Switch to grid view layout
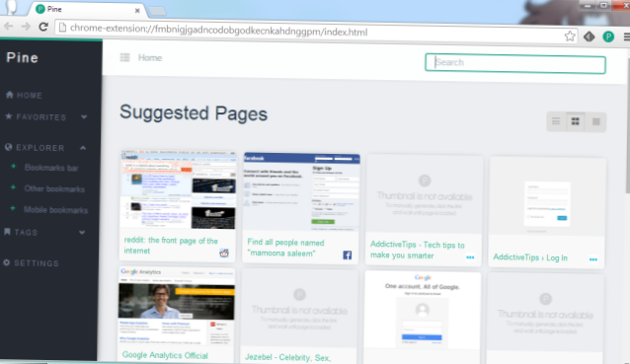 576,121
